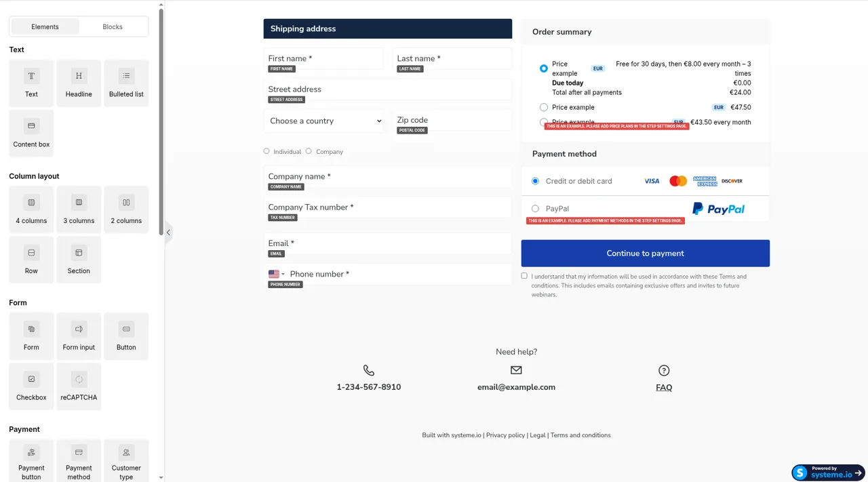This screenshot has height=482, width=868.
Task: Select the Company customer type radio
Action: coord(309,151)
